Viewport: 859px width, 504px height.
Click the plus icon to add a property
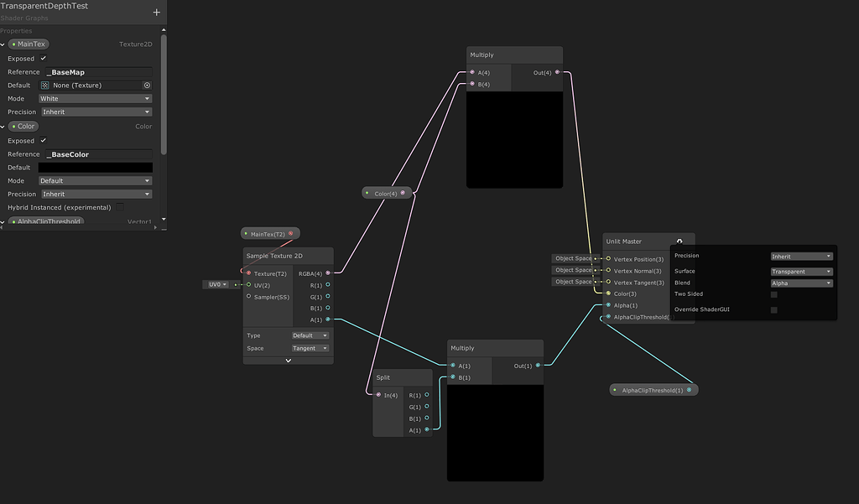click(157, 13)
